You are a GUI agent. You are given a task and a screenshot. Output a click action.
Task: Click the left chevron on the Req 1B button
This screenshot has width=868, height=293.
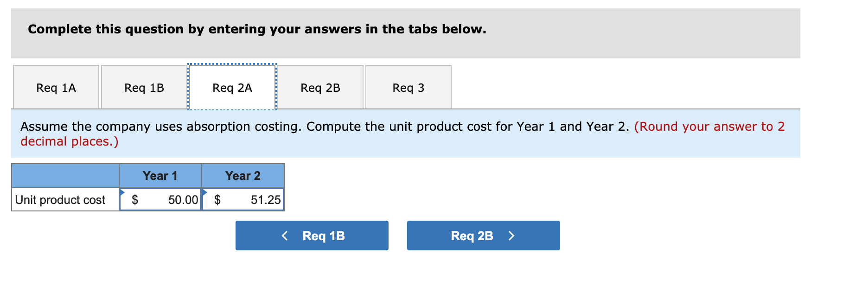point(285,236)
